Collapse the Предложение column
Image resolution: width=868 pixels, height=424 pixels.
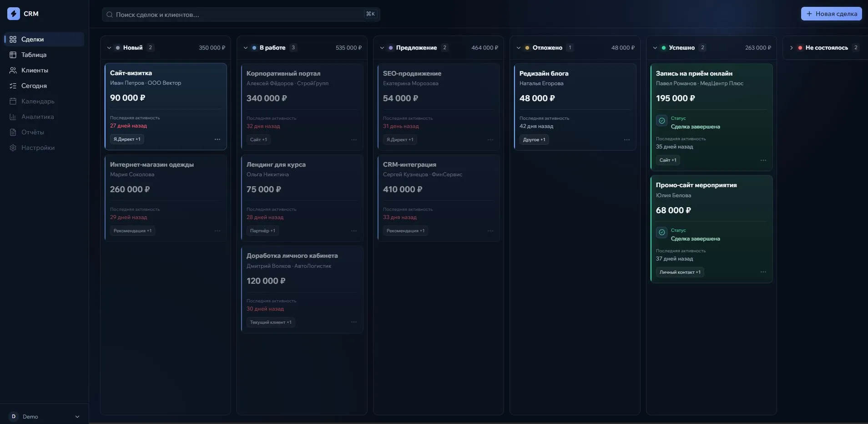(382, 48)
